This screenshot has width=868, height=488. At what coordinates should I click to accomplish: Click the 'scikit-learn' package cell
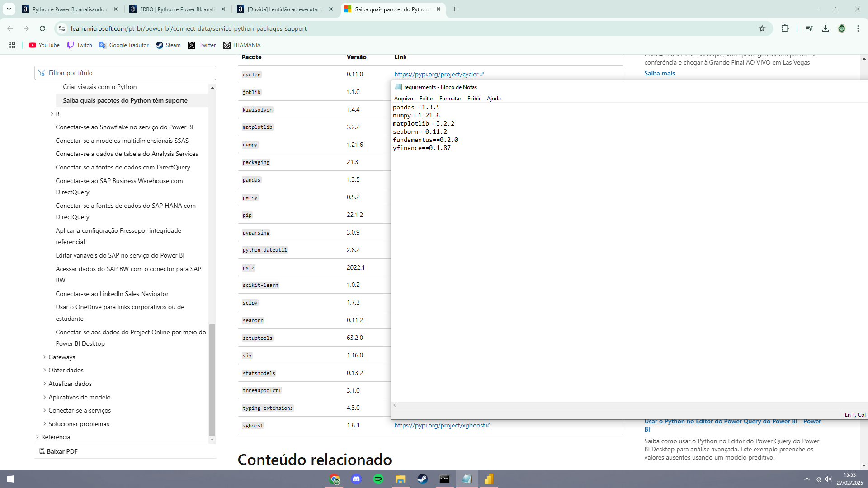click(x=260, y=285)
